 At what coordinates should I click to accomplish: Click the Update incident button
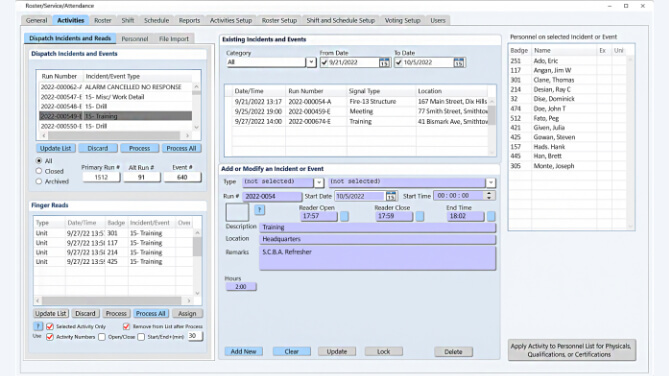[x=337, y=351]
